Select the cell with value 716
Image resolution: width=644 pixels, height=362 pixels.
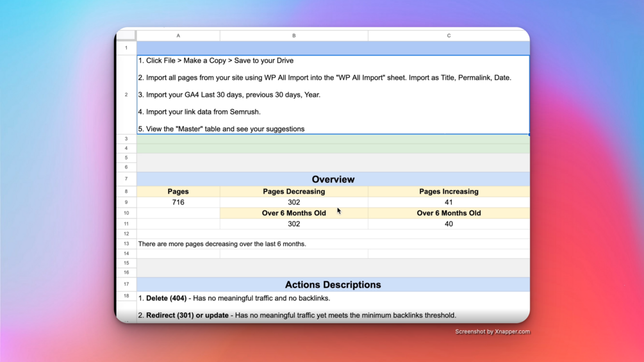click(x=178, y=202)
